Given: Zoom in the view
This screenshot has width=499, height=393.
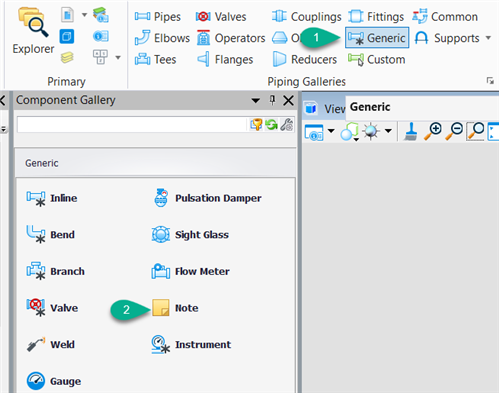Looking at the screenshot, I should coord(433,131).
